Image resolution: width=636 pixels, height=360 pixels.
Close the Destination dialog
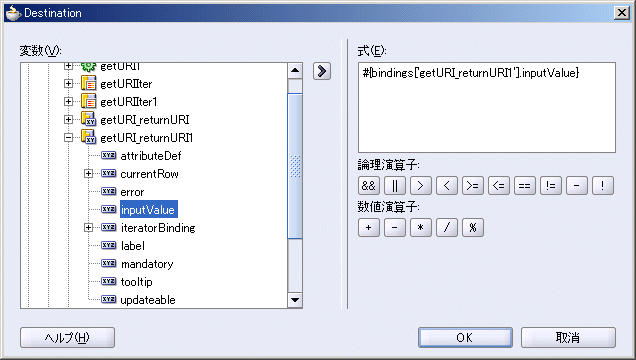point(622,13)
